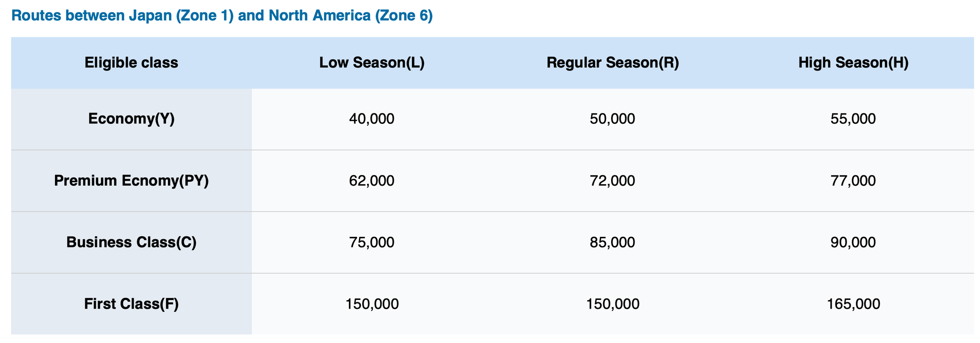This screenshot has width=980, height=343.
Task: Click the 90,000 Business Class value
Action: (853, 242)
